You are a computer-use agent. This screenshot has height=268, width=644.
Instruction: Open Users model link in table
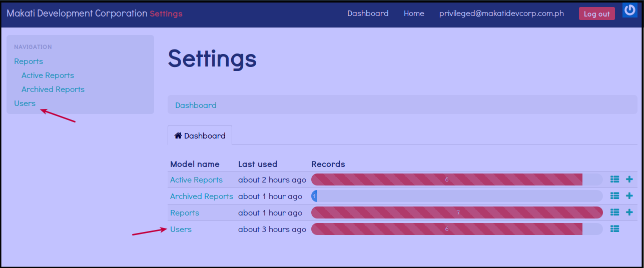coord(181,229)
